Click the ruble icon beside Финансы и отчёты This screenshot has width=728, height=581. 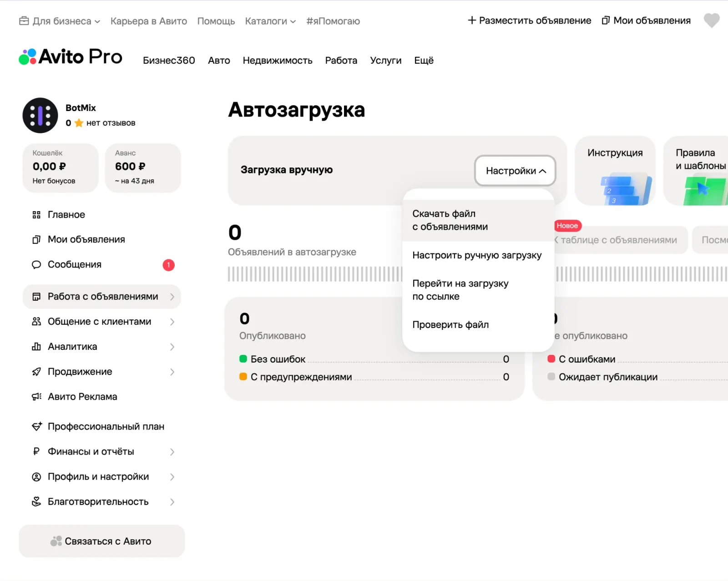pos(36,451)
